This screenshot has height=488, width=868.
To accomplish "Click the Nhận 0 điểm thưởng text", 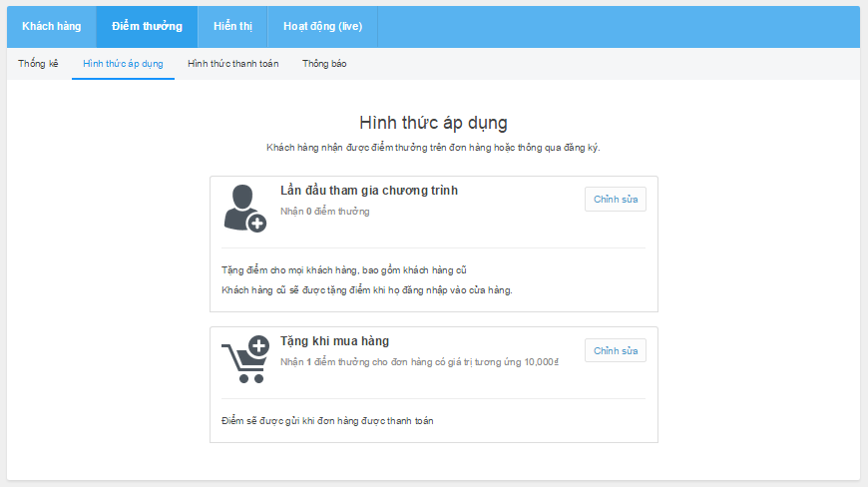I will (325, 212).
